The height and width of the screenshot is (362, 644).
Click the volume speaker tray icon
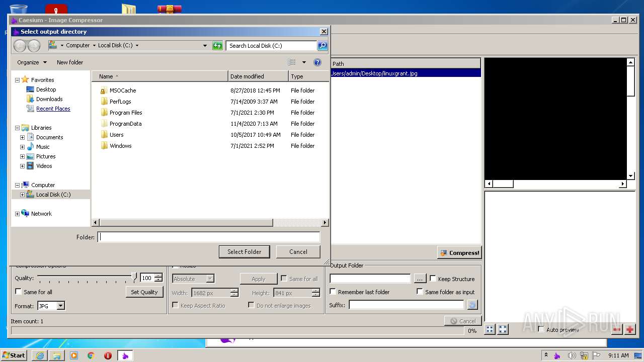(572, 355)
